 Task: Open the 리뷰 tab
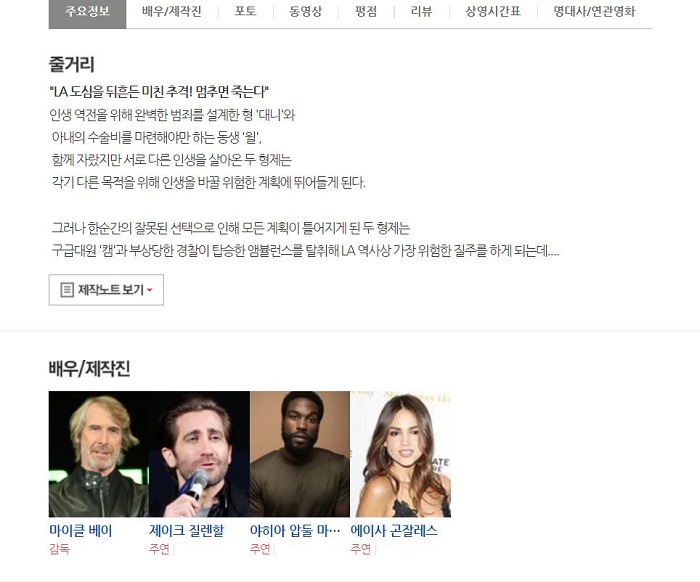[x=421, y=11]
